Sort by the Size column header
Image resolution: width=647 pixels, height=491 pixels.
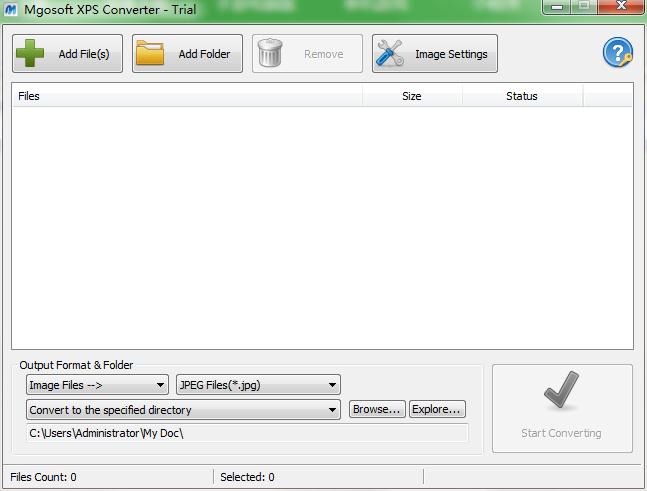coord(412,96)
